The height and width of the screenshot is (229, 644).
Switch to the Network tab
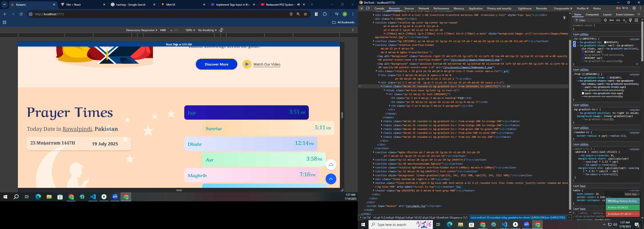(424, 8)
